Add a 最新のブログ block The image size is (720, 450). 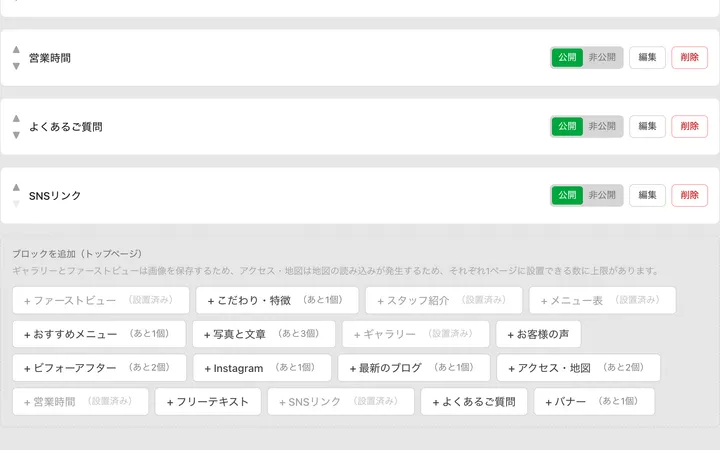[414, 368]
